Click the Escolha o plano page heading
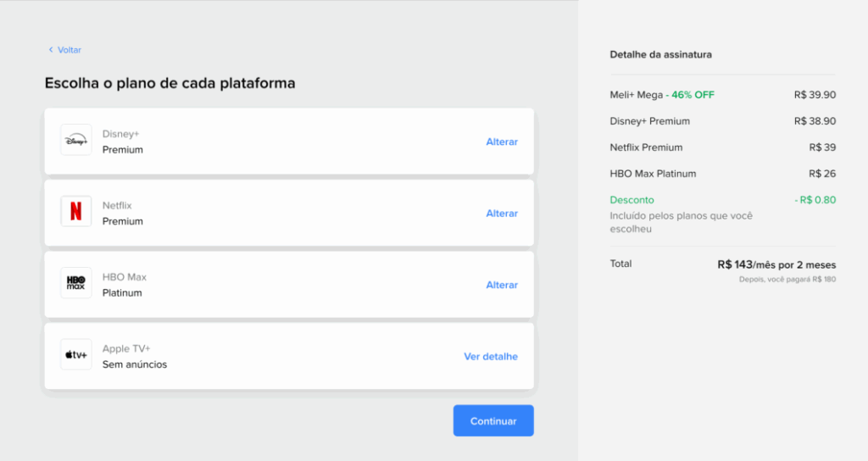The height and width of the screenshot is (461, 868). pos(170,84)
